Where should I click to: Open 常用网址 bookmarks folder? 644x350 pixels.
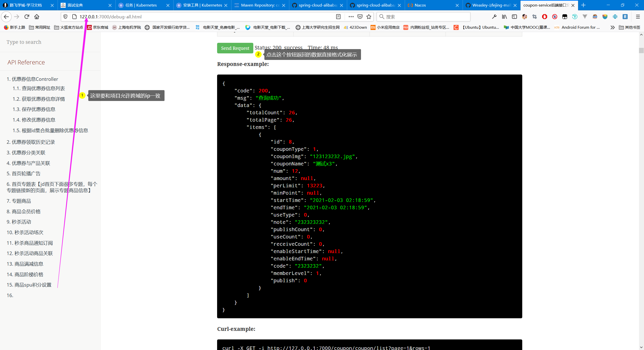pyautogui.click(x=40, y=27)
